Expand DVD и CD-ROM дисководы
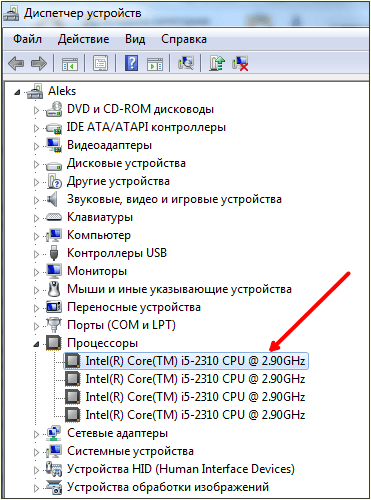 pyautogui.click(x=36, y=110)
